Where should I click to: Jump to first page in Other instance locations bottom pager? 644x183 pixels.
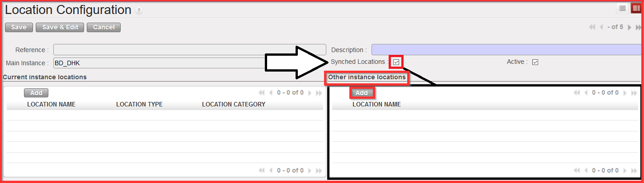[576, 171]
